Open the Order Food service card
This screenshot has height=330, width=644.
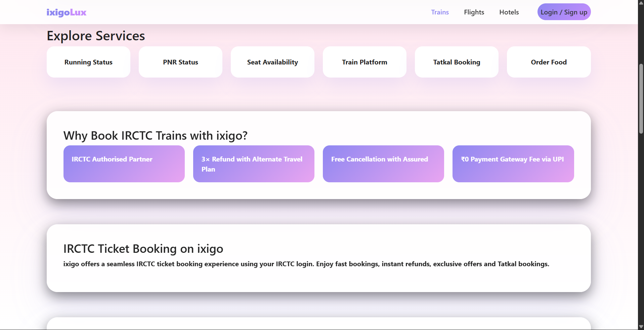549,62
